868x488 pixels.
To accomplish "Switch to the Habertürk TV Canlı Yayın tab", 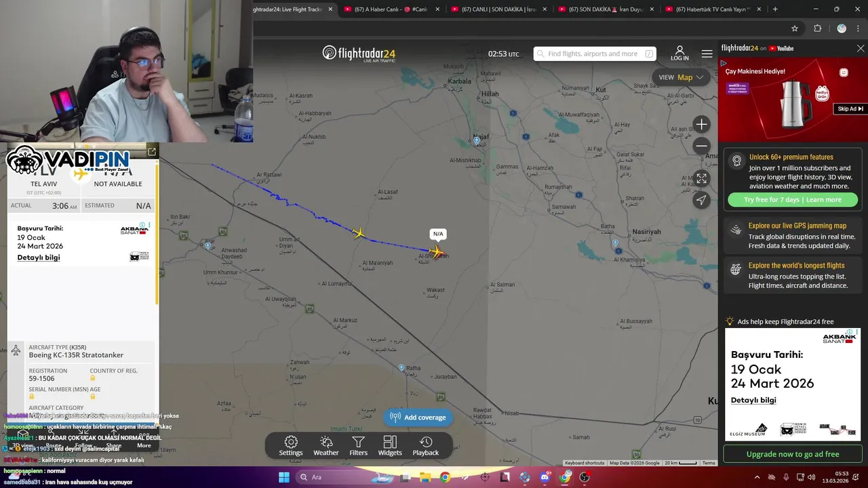I will [712, 9].
